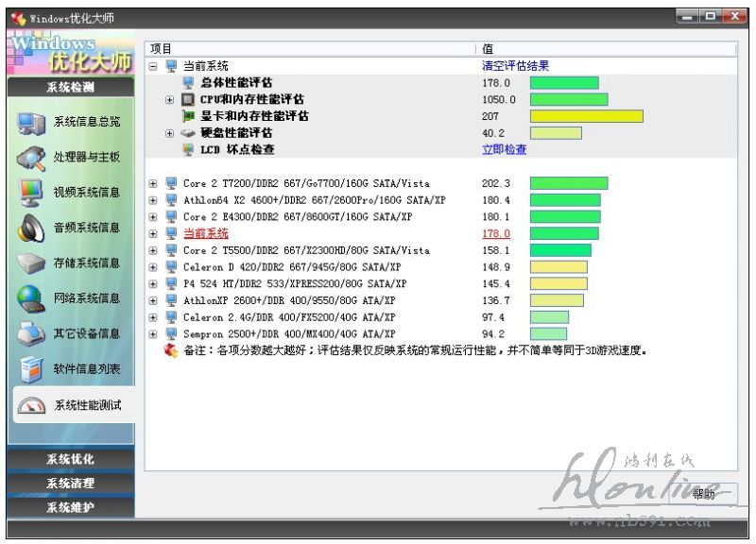Open 处理器与主板 magnifier icon

pyautogui.click(x=31, y=158)
